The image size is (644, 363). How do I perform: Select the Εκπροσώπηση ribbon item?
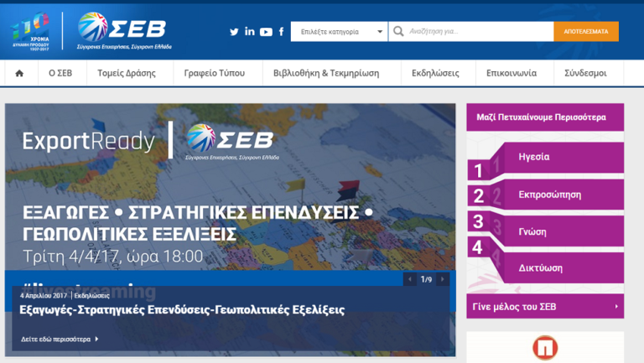tap(563, 194)
